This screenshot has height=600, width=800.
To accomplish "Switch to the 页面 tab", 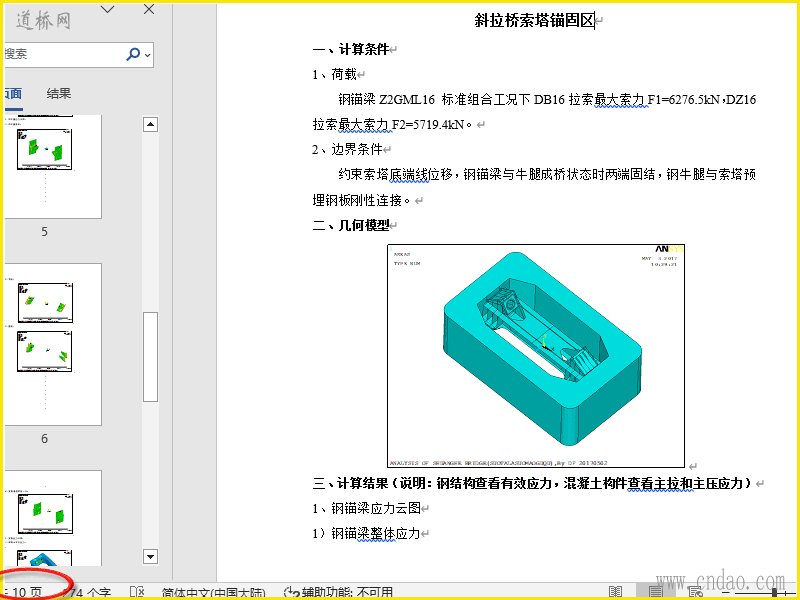I will [13, 94].
